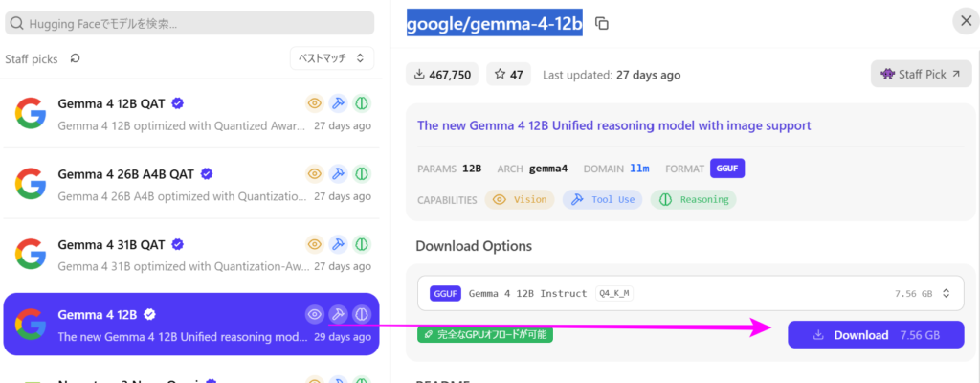Click the Tool Use capability tag
980x383 pixels.
click(x=603, y=199)
